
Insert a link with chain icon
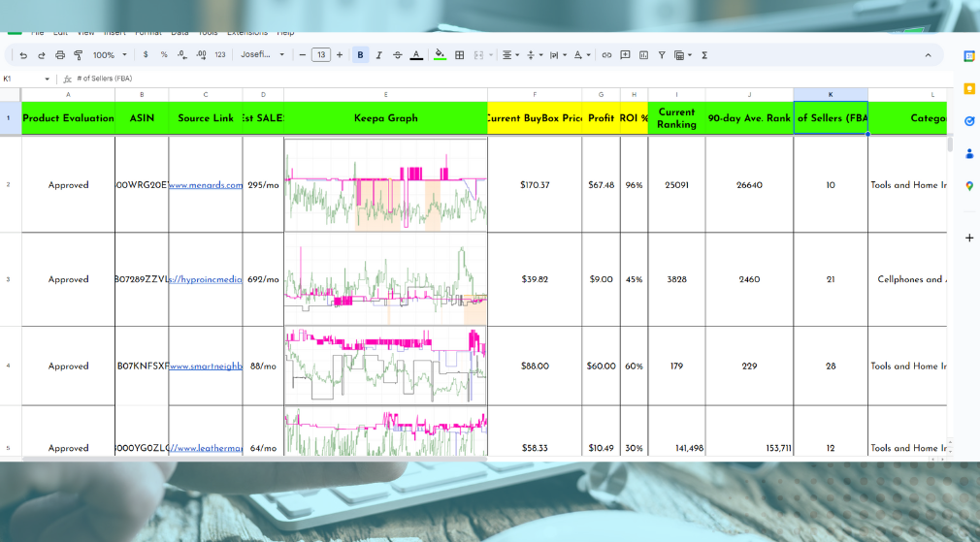click(606, 55)
